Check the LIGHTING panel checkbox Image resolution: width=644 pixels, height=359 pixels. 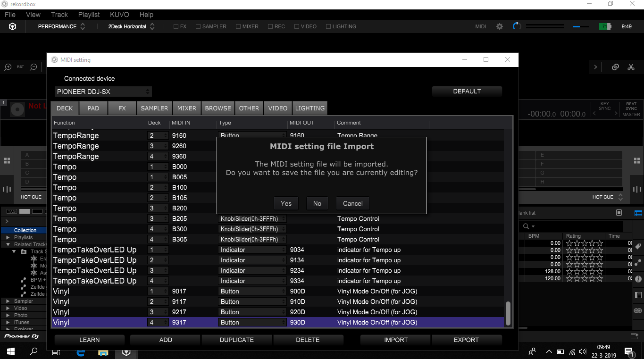point(328,26)
